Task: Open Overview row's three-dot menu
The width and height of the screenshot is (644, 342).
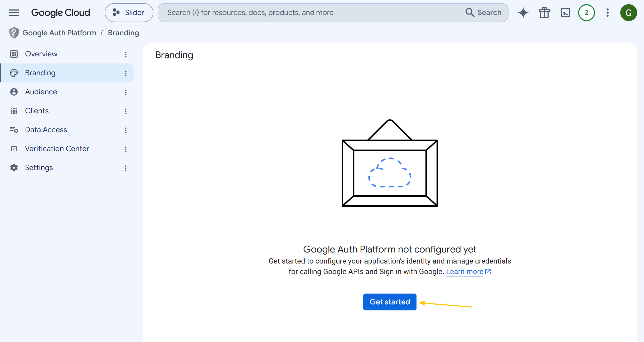Action: tap(126, 54)
